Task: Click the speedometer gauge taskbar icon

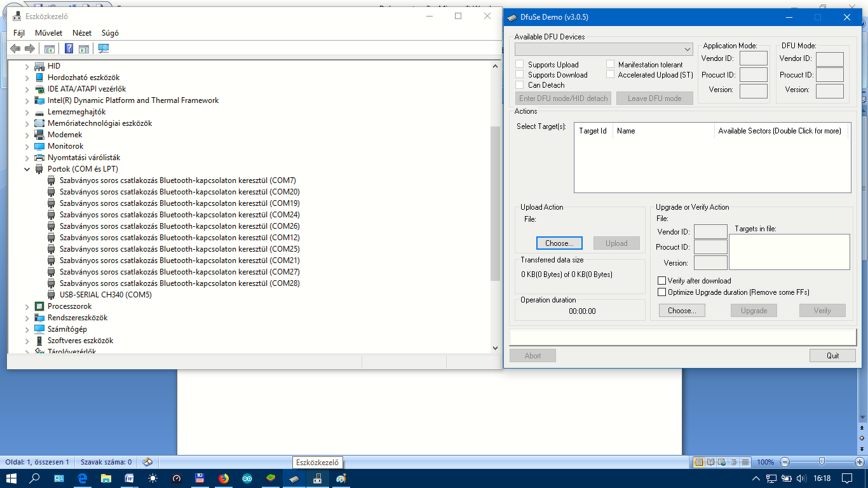Action: pyautogui.click(x=177, y=478)
